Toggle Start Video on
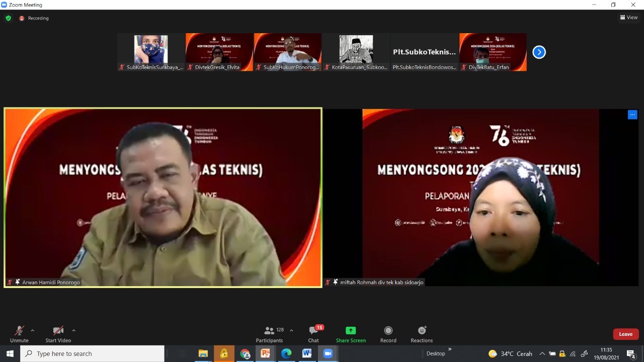The width and height of the screenshot is (644, 362). coord(58,334)
